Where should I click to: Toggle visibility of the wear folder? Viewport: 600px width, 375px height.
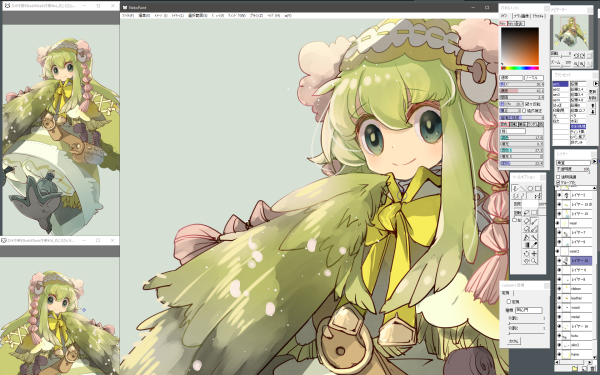pos(558,223)
